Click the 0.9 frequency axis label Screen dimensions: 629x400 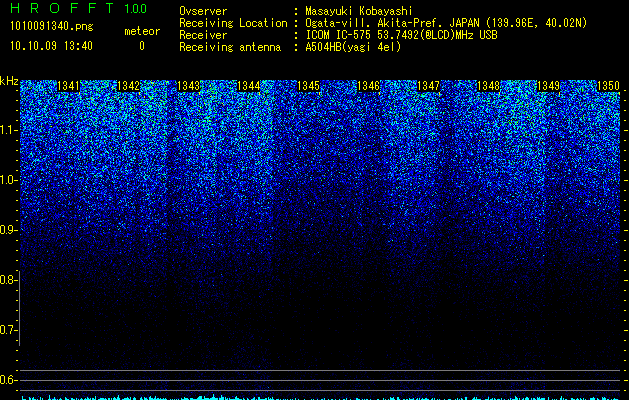point(7,230)
